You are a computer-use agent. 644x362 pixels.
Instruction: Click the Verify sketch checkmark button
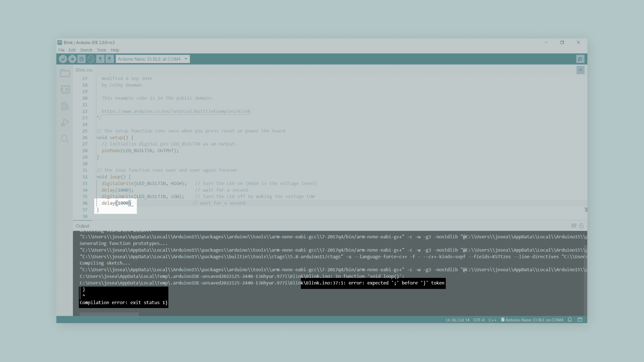tap(63, 59)
